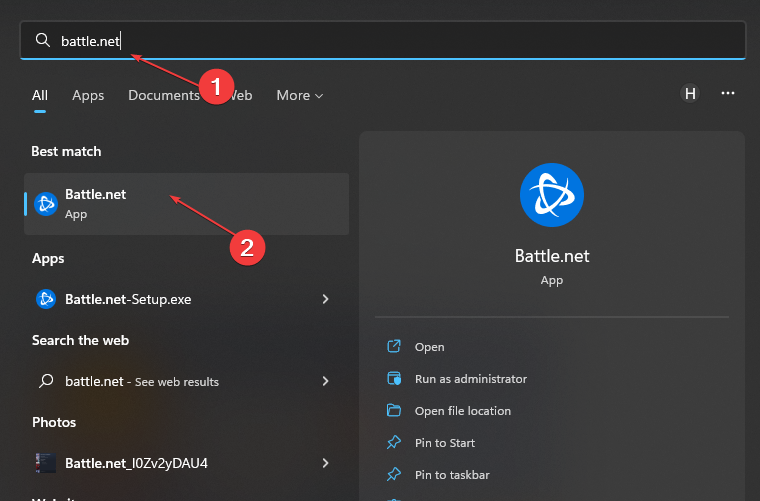
Task: Click the Best match heading
Action: click(x=66, y=151)
